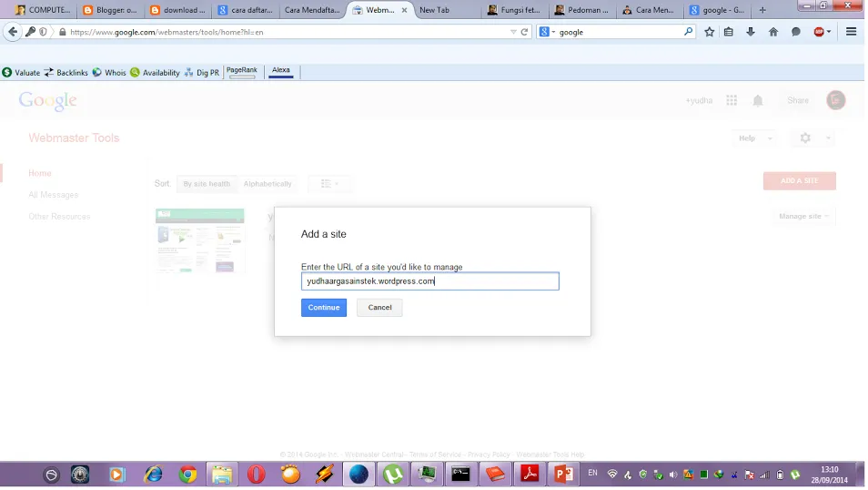
Task: Switch to the cara daftar... tab
Action: point(246,10)
